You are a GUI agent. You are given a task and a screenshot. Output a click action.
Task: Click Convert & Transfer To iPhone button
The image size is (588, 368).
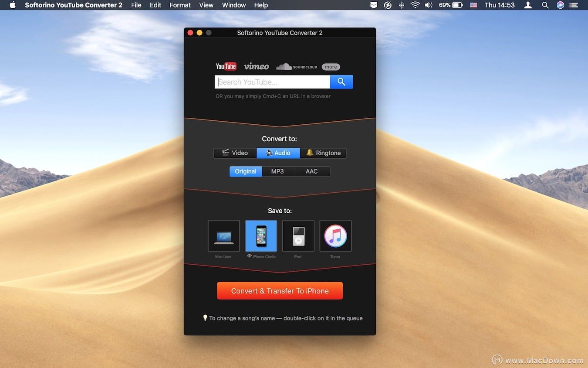click(x=280, y=291)
